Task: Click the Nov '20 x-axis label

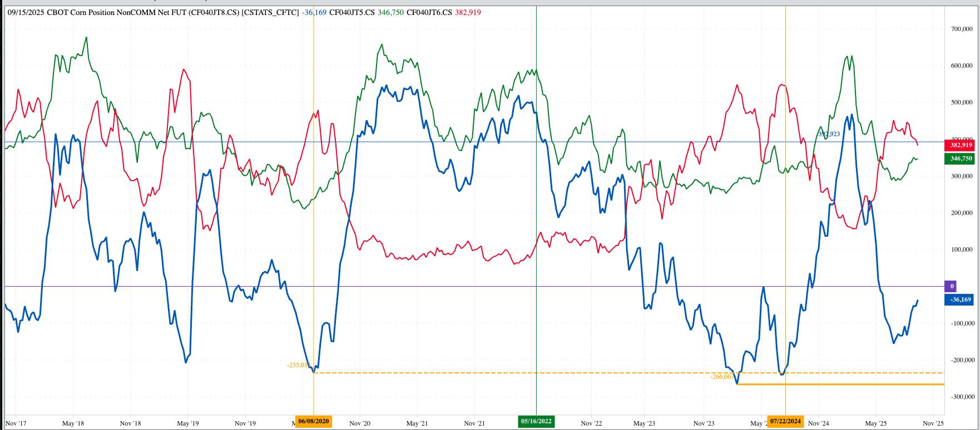Action: tap(360, 423)
